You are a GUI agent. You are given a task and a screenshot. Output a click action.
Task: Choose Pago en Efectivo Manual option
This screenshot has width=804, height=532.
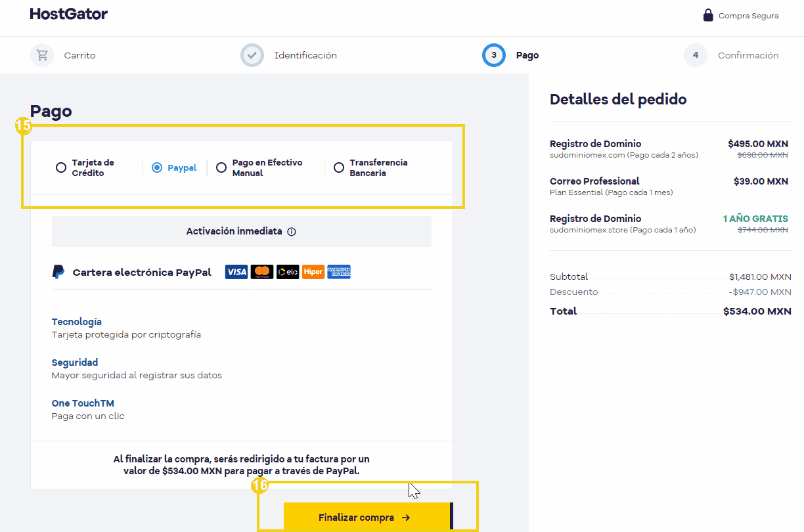[221, 167]
